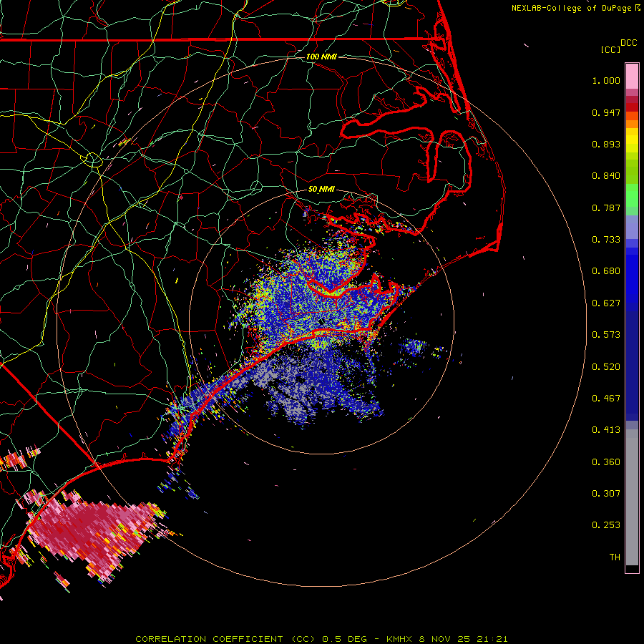Click the 0.413 scale value
Screen dimensions: 644x644
pos(606,430)
